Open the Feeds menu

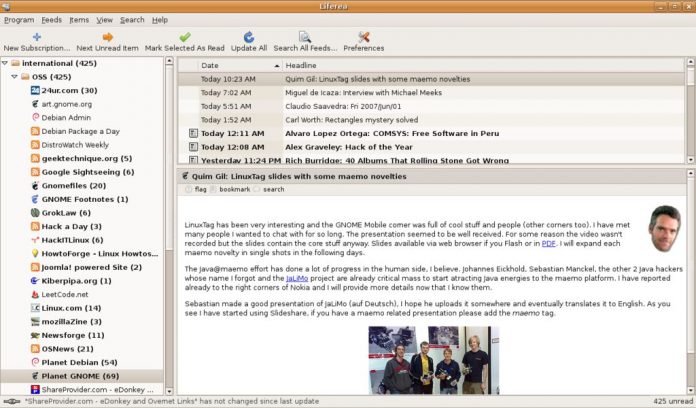(x=51, y=20)
